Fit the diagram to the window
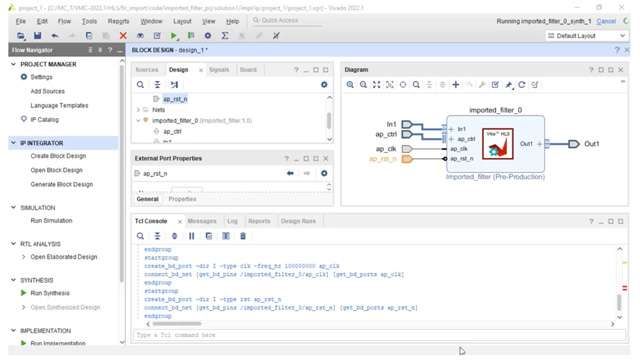The width and height of the screenshot is (640, 360). tap(376, 84)
